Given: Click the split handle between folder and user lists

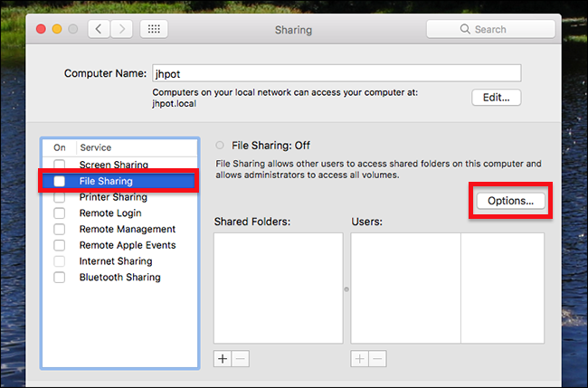Looking at the screenshot, I should [346, 289].
